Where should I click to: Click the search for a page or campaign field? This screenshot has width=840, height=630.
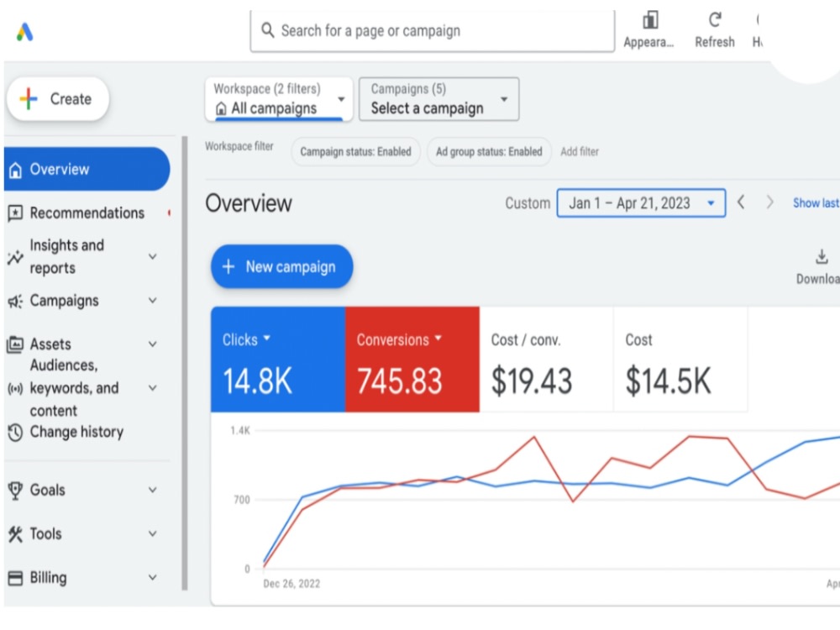click(x=433, y=30)
